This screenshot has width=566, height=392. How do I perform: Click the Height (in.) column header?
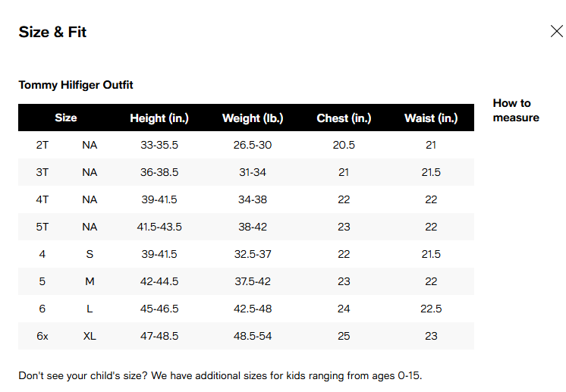point(159,118)
